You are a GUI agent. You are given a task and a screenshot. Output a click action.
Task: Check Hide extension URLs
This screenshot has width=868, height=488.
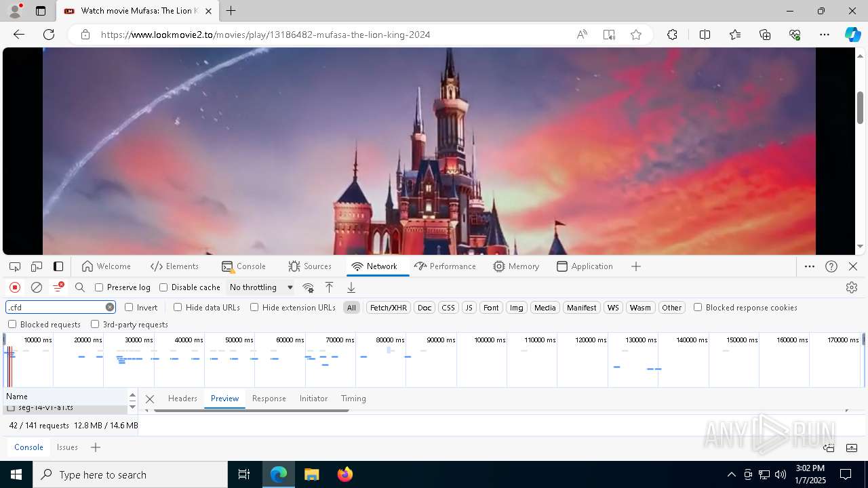(x=254, y=307)
